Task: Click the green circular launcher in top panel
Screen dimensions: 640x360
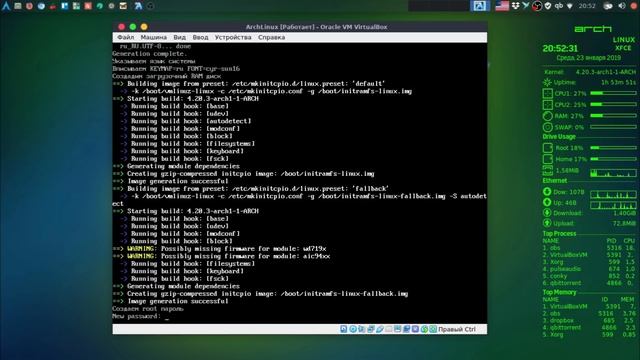Action: (100, 6)
